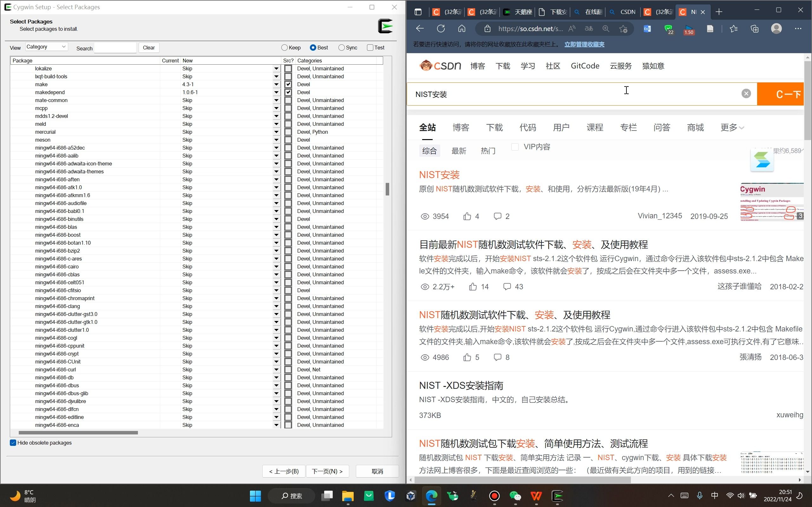812x507 pixels.
Task: Select the Keep radio button
Action: [285, 48]
